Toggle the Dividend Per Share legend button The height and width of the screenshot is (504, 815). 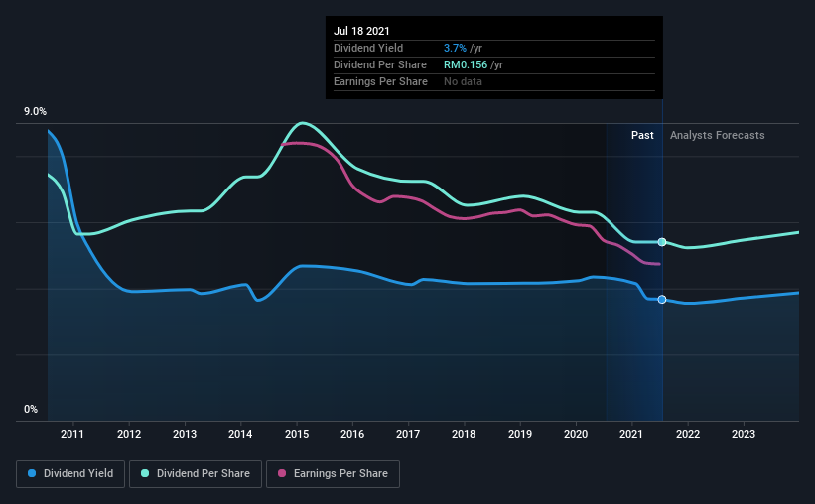[196, 474]
